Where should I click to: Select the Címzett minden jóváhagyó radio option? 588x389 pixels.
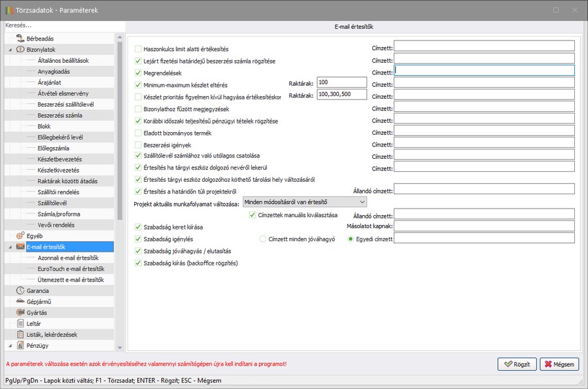point(263,239)
